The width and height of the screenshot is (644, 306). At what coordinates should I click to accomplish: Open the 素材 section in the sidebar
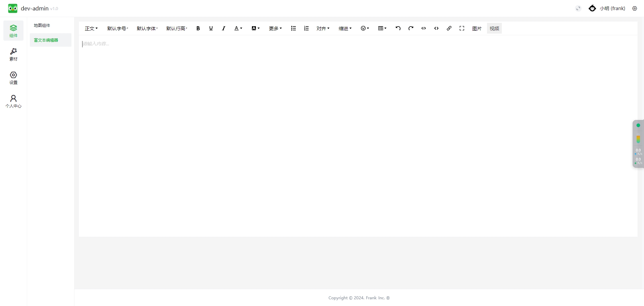point(13,54)
